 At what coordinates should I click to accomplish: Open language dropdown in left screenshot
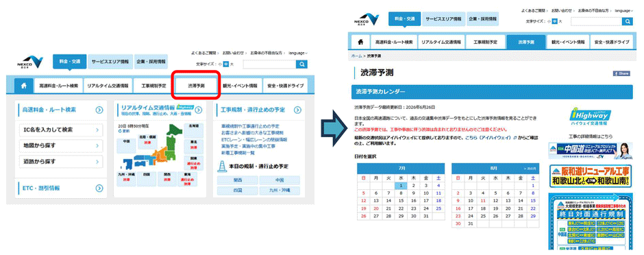(x=298, y=53)
